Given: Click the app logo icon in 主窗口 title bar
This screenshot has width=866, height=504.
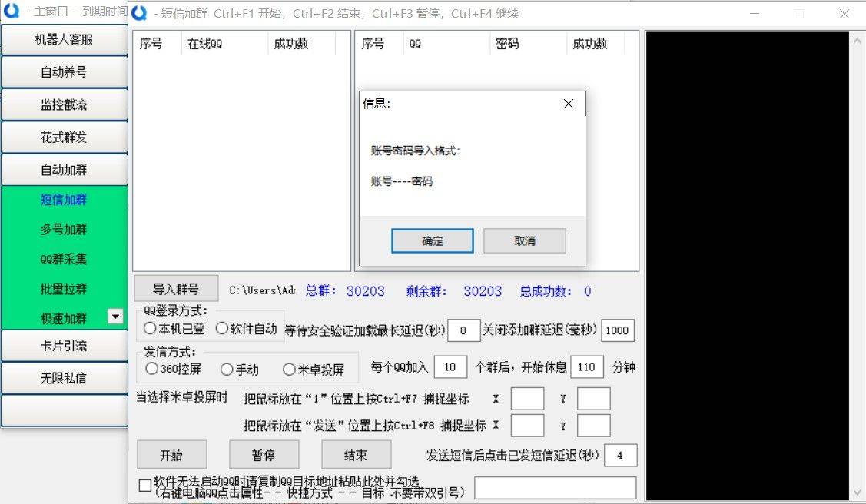Looking at the screenshot, I should 11,11.
